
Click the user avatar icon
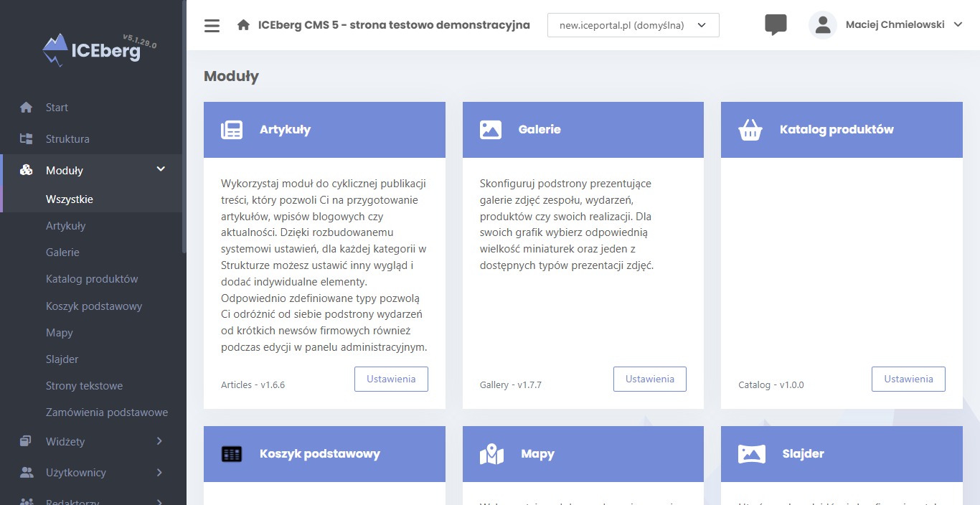823,25
